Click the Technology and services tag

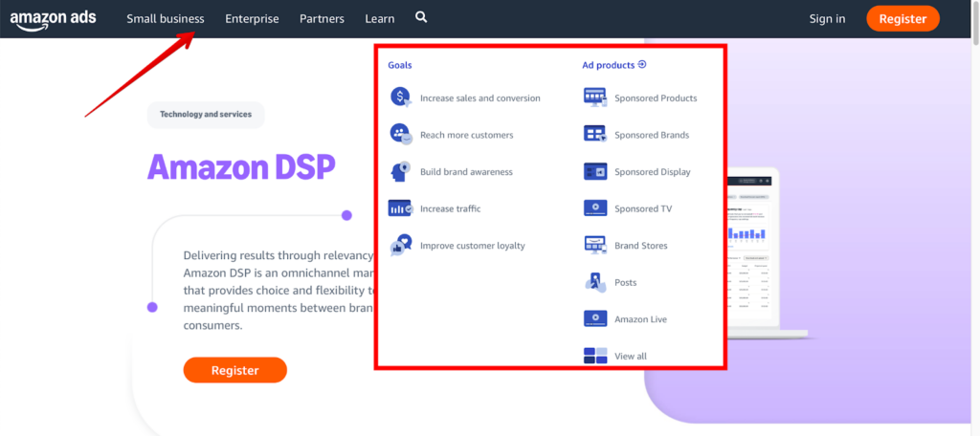point(206,115)
